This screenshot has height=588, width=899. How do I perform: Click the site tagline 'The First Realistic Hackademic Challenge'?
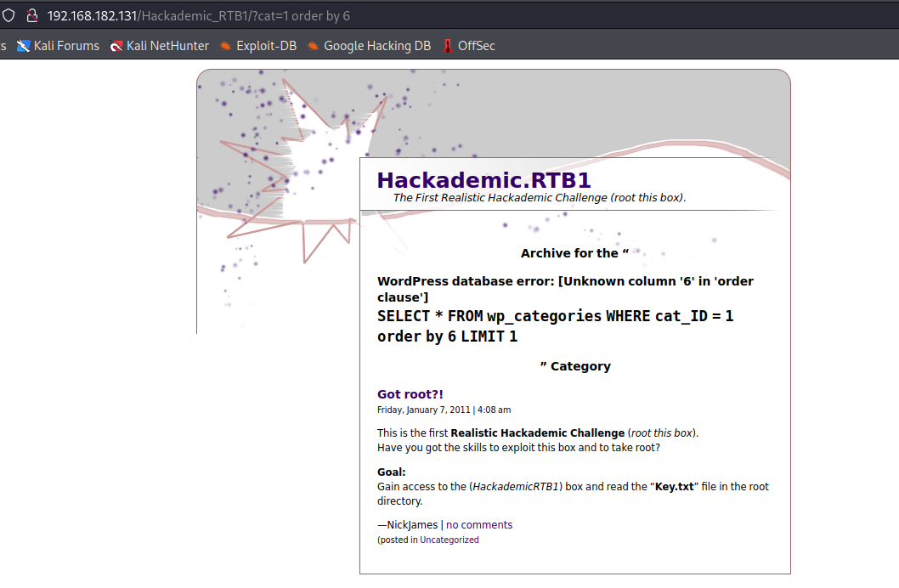(540, 198)
